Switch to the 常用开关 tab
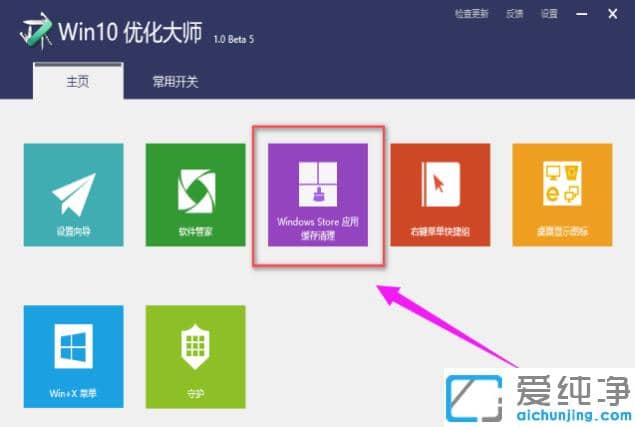Image resolution: width=635 pixels, height=427 pixels. point(175,82)
